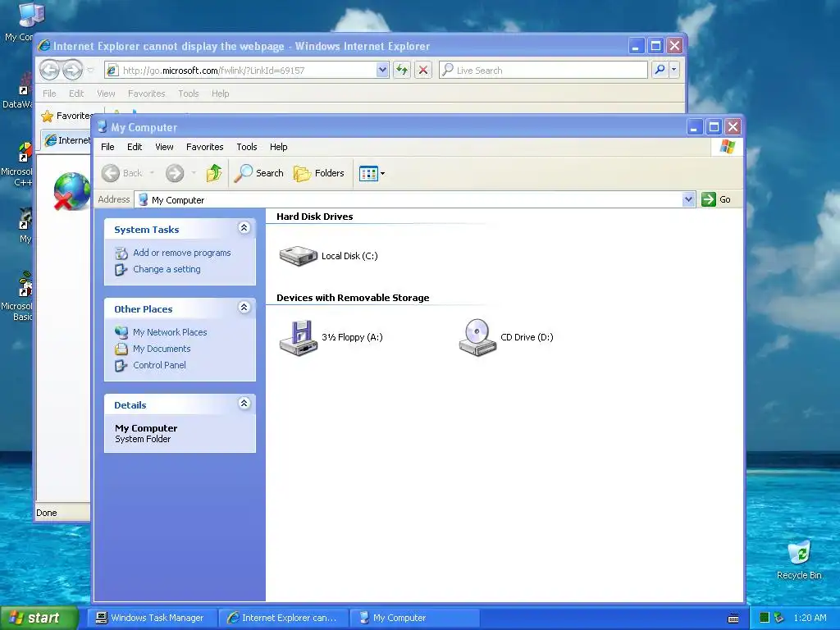Click the red Stop icon in Internet Explorer

[423, 71]
